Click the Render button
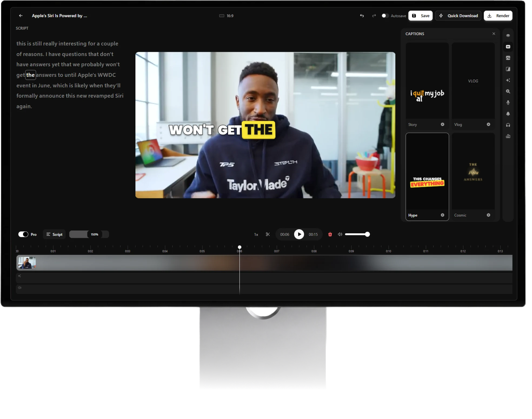This screenshot has width=532, height=419. [x=498, y=16]
